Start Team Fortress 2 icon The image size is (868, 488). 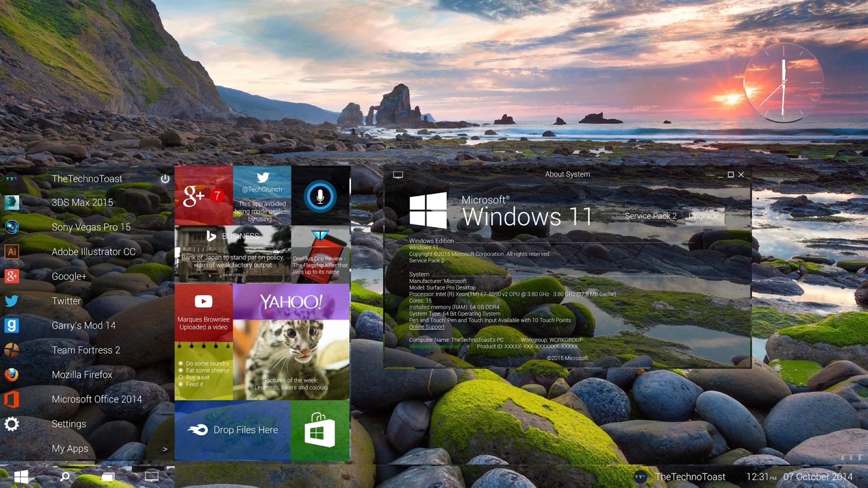pyautogui.click(x=12, y=350)
